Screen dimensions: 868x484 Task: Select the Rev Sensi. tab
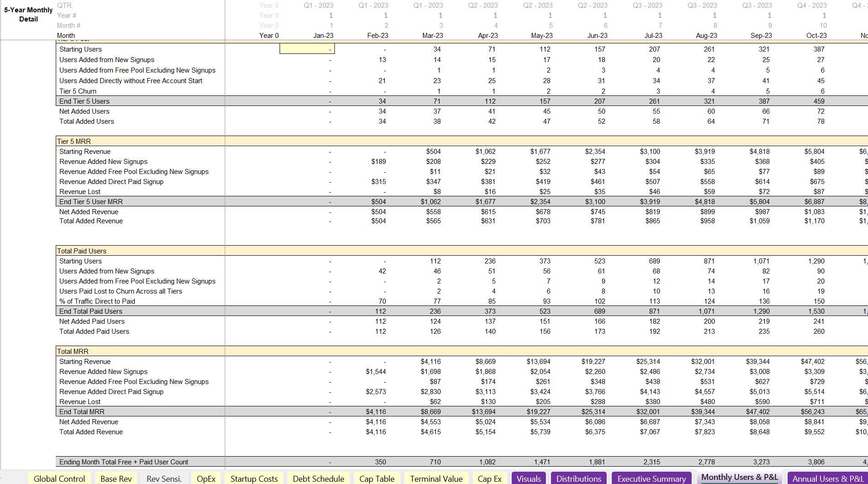pyautogui.click(x=164, y=479)
